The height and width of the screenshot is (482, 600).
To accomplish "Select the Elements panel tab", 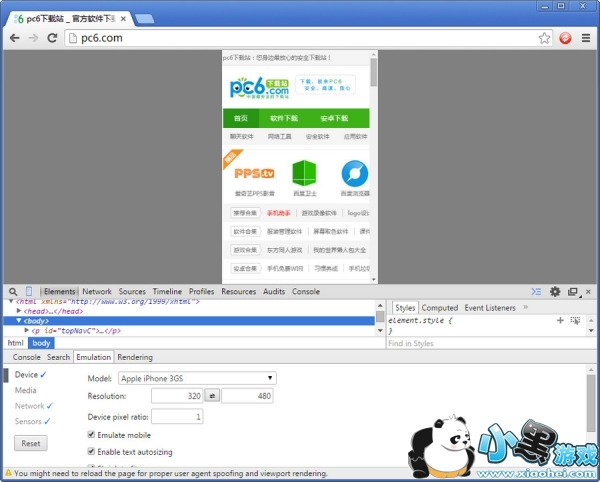I will pos(59,291).
